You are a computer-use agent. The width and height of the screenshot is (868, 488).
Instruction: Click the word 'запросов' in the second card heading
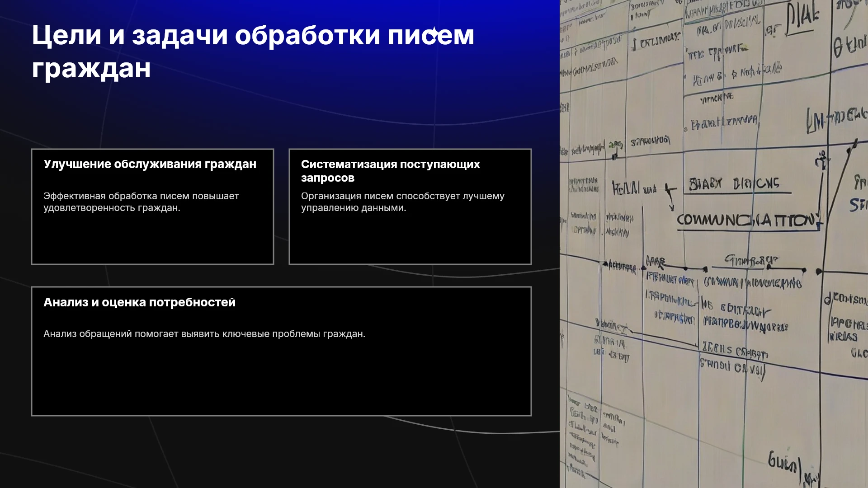point(328,178)
